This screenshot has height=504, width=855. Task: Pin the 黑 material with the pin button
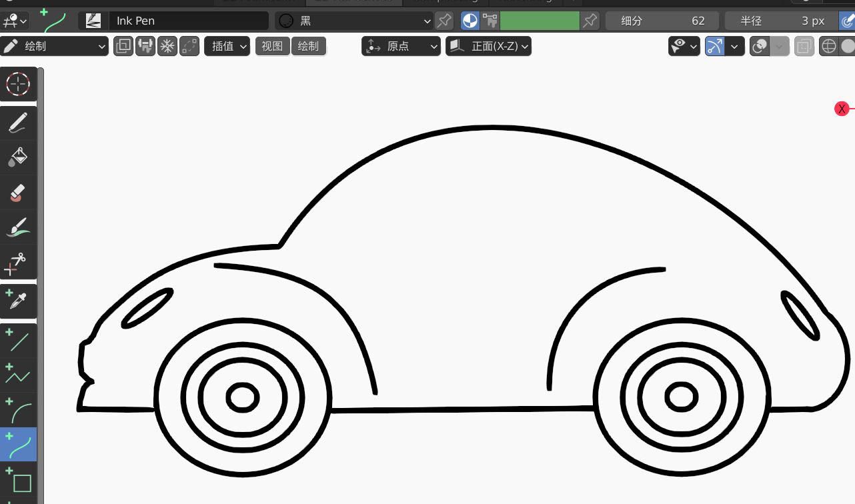[444, 21]
